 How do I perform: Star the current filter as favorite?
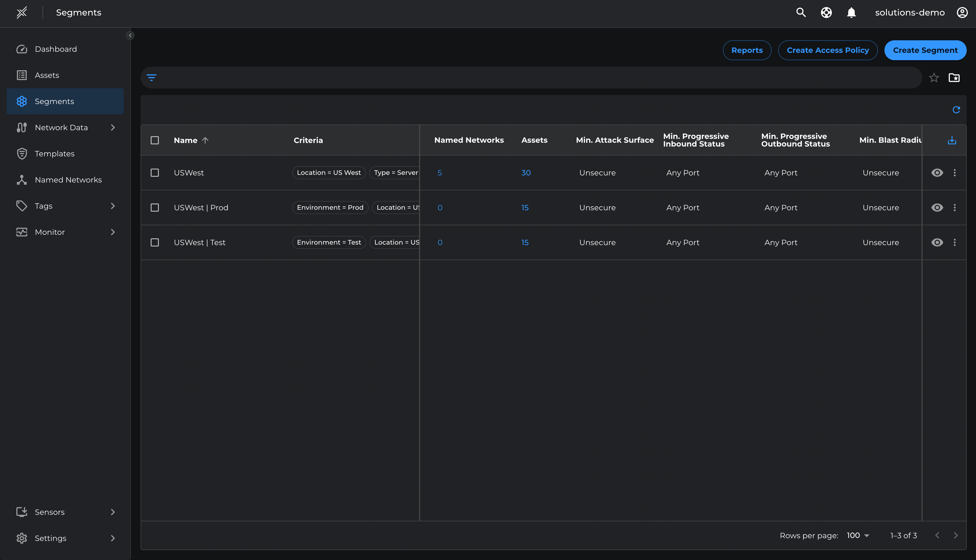(934, 78)
